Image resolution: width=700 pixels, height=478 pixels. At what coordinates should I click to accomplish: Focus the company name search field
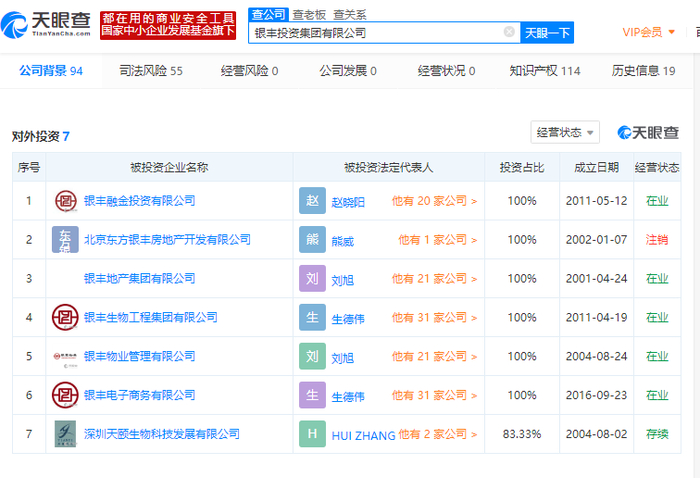click(x=377, y=32)
